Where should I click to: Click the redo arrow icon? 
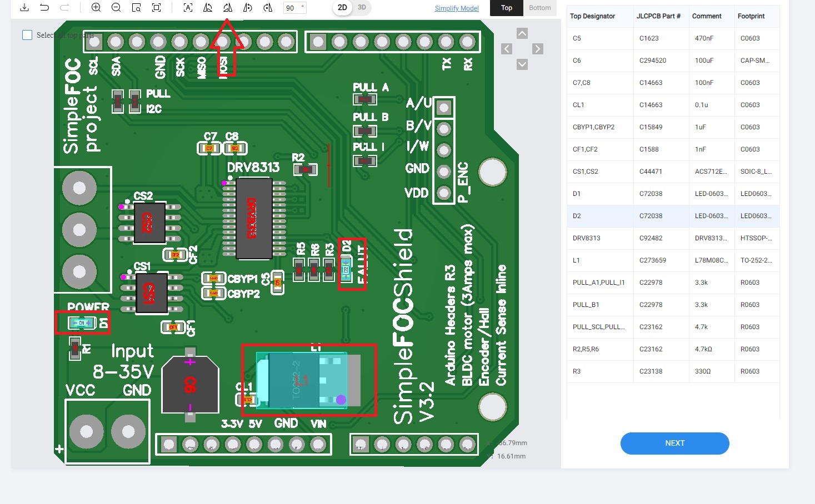pos(64,8)
